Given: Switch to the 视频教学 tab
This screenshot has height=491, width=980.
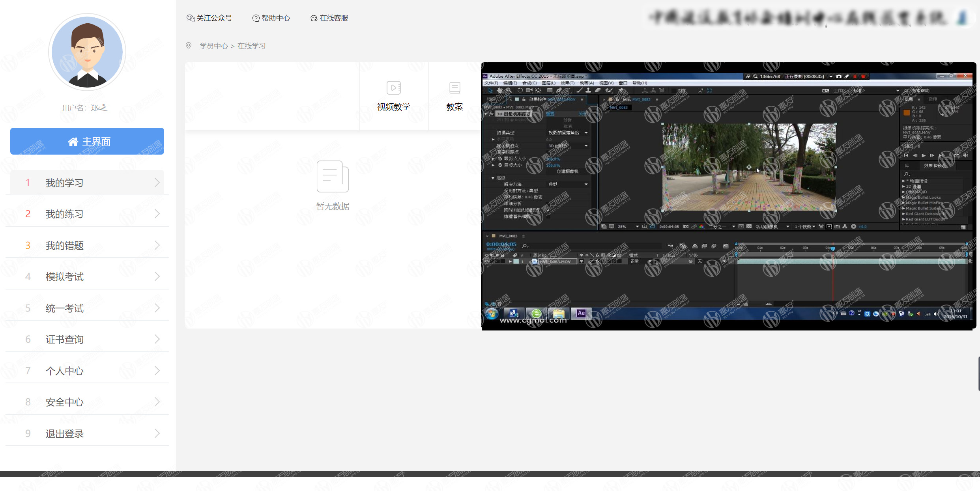Looking at the screenshot, I should click(x=393, y=96).
